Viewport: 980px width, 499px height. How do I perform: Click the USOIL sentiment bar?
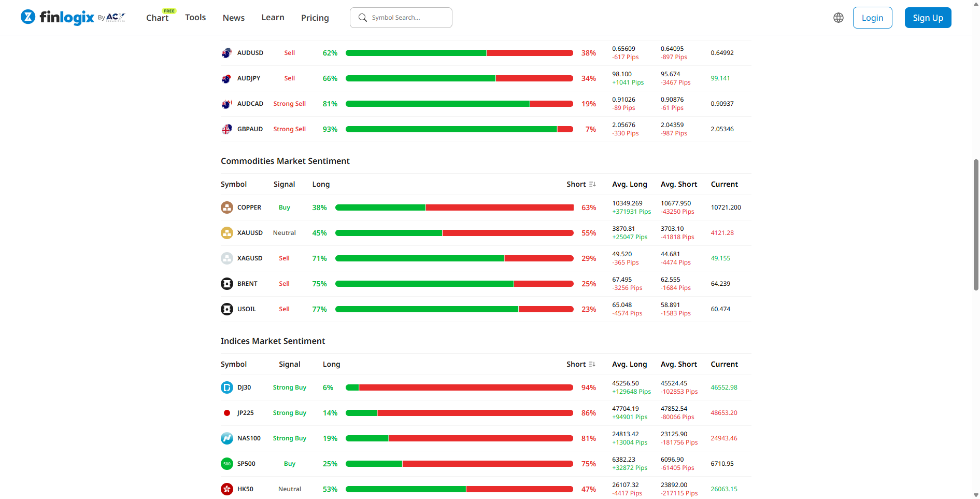pos(454,309)
